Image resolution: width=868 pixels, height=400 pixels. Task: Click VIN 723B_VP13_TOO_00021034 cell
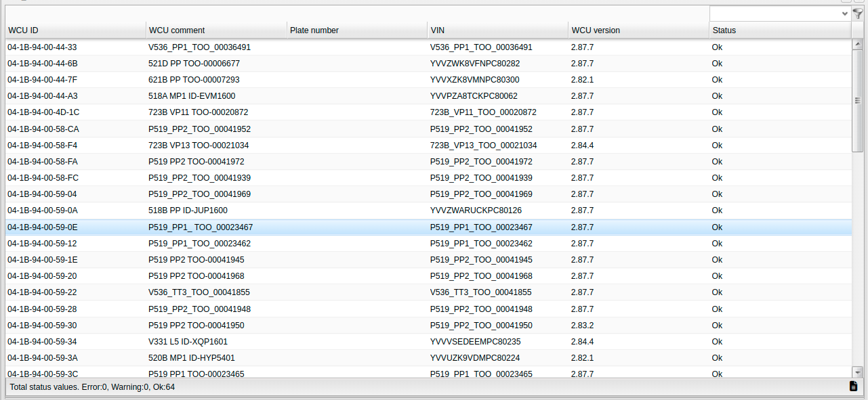(x=483, y=146)
